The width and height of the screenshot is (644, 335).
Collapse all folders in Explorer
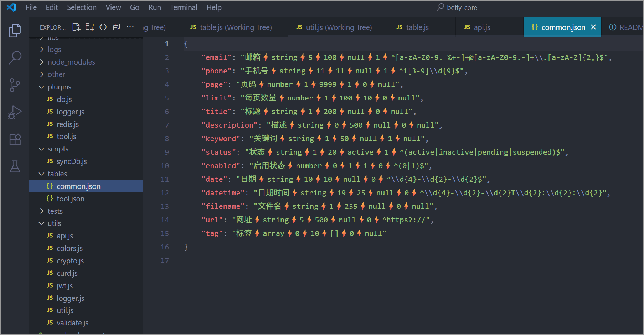(117, 27)
